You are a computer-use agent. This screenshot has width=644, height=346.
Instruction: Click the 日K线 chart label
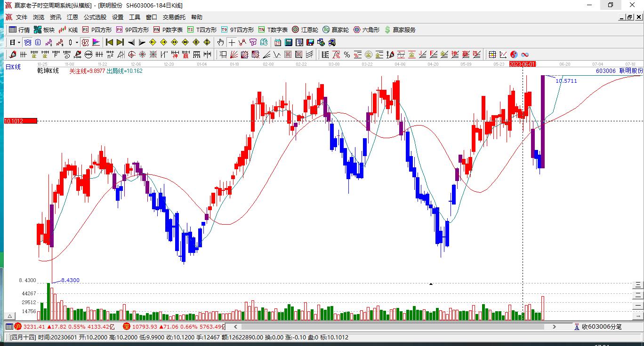pos(13,67)
